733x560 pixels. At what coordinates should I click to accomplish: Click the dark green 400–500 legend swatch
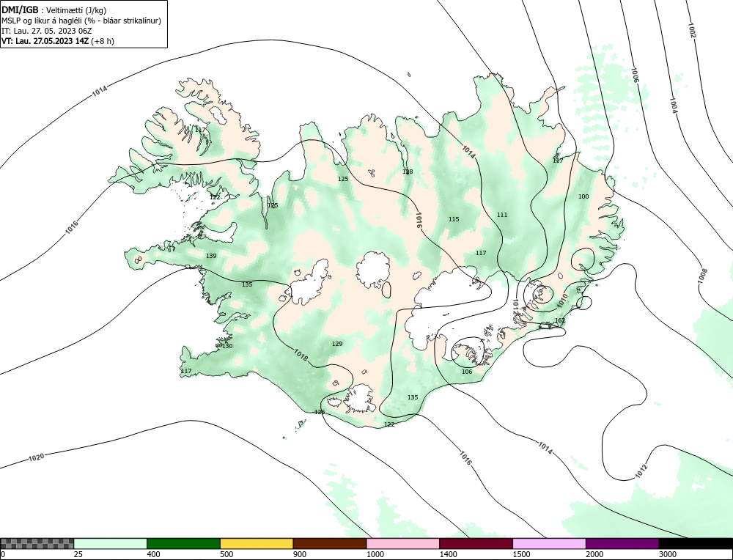click(183, 543)
